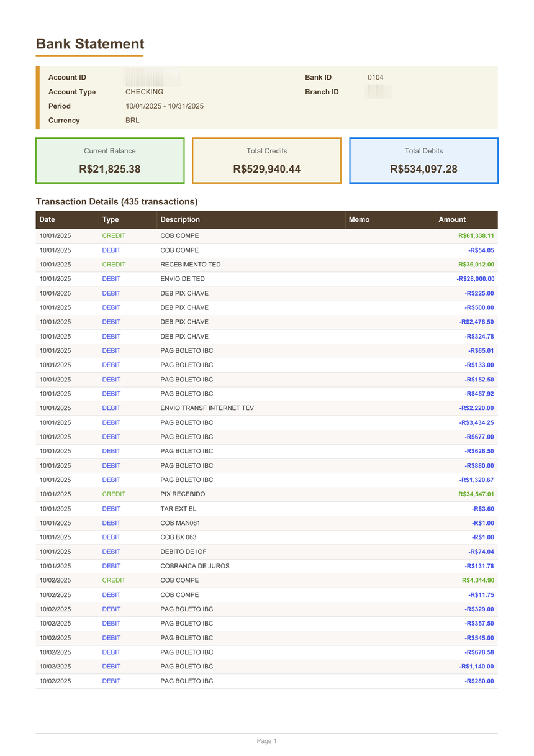
Task: Select the ENVIO TRANSF INTERNET TEV description
Action: coord(207,408)
